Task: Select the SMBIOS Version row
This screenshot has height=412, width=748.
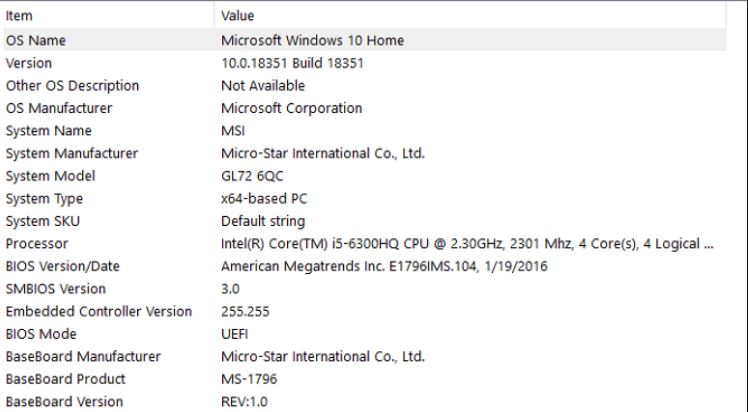Action: click(365, 289)
